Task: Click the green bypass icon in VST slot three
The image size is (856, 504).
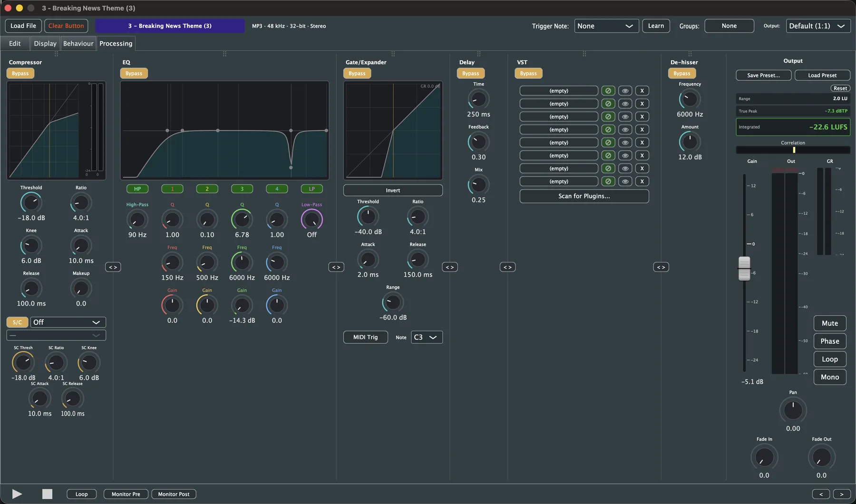Action: pyautogui.click(x=608, y=116)
